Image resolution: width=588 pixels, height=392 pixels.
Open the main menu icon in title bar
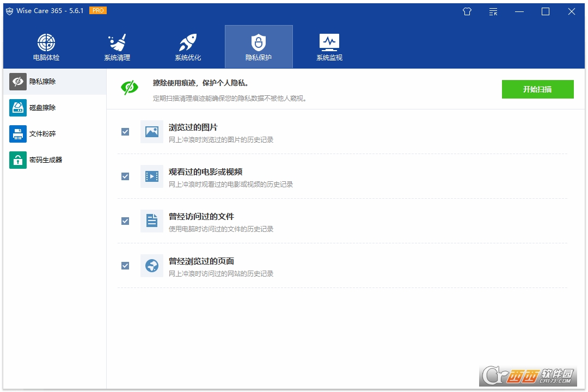[493, 11]
